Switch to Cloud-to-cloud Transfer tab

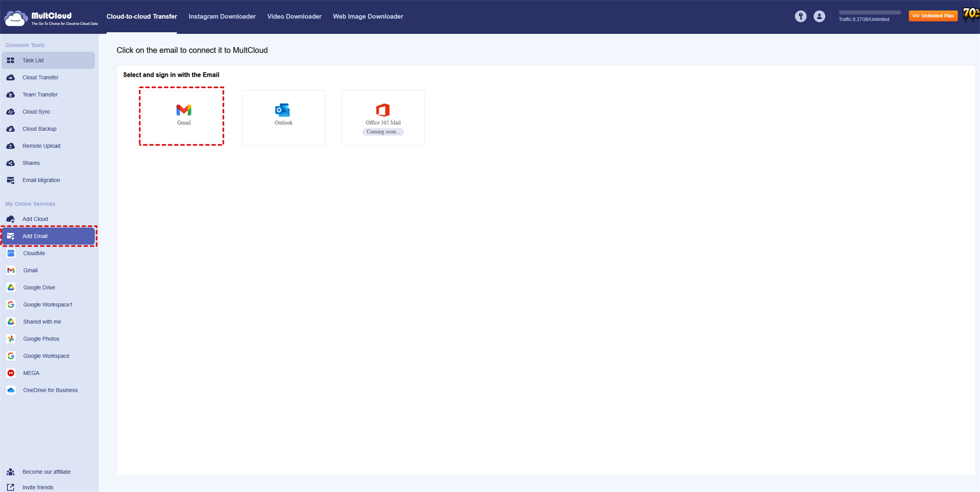click(x=142, y=17)
